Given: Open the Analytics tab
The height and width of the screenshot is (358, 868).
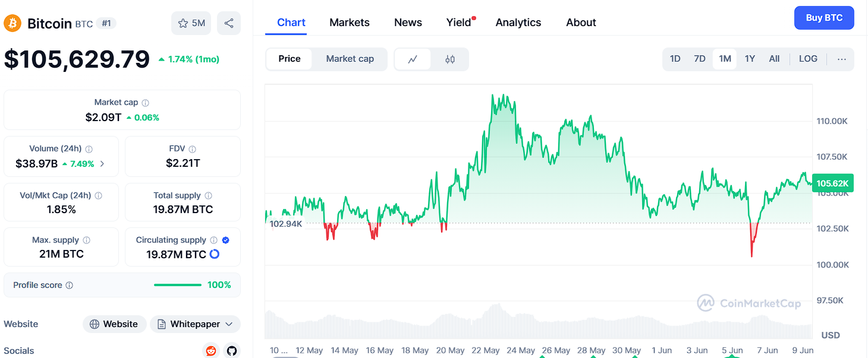Looking at the screenshot, I should click(x=518, y=23).
